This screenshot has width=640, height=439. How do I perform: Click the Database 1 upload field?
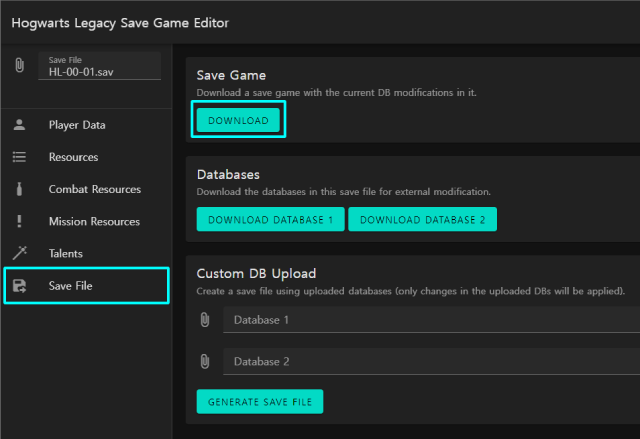pyautogui.click(x=431, y=320)
